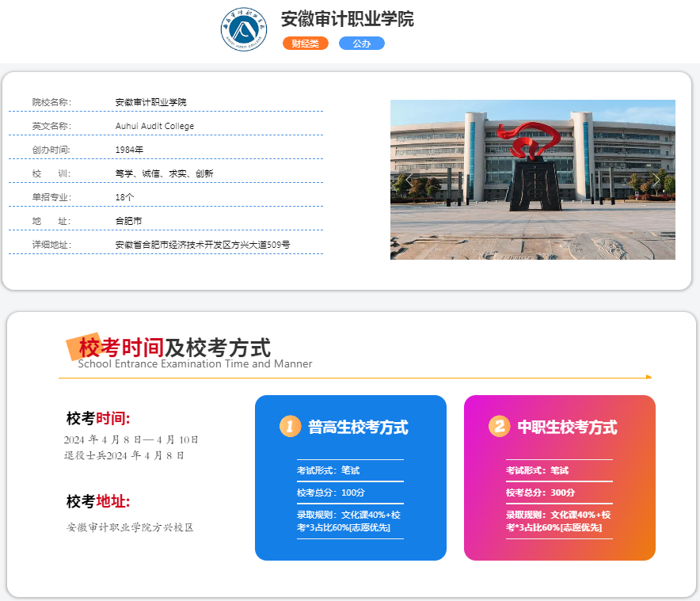This screenshot has height=601, width=700.
Task: Open the 中职生校考方式 gradient card heading
Action: click(x=567, y=428)
